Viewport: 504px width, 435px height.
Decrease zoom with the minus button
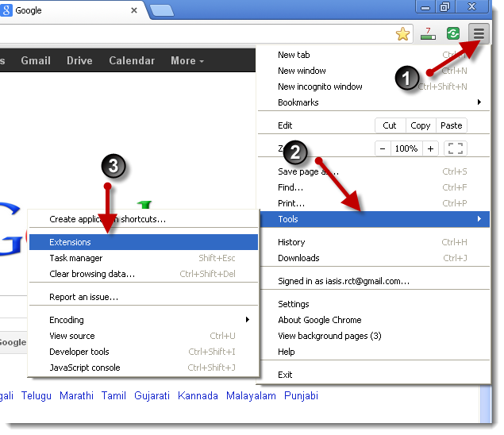(383, 148)
